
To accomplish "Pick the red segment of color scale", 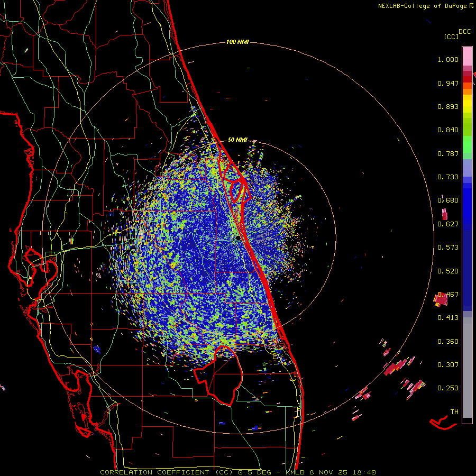I will (x=467, y=79).
